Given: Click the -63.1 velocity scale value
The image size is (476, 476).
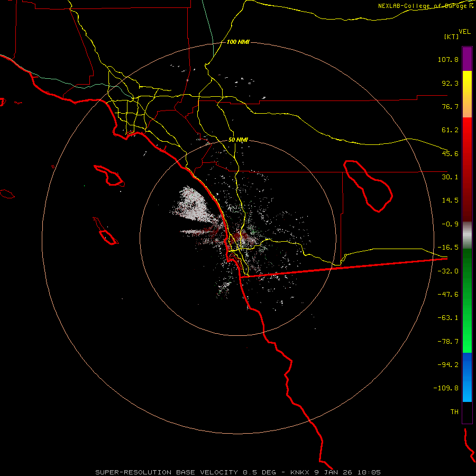Looking at the screenshot, I should point(448,318).
